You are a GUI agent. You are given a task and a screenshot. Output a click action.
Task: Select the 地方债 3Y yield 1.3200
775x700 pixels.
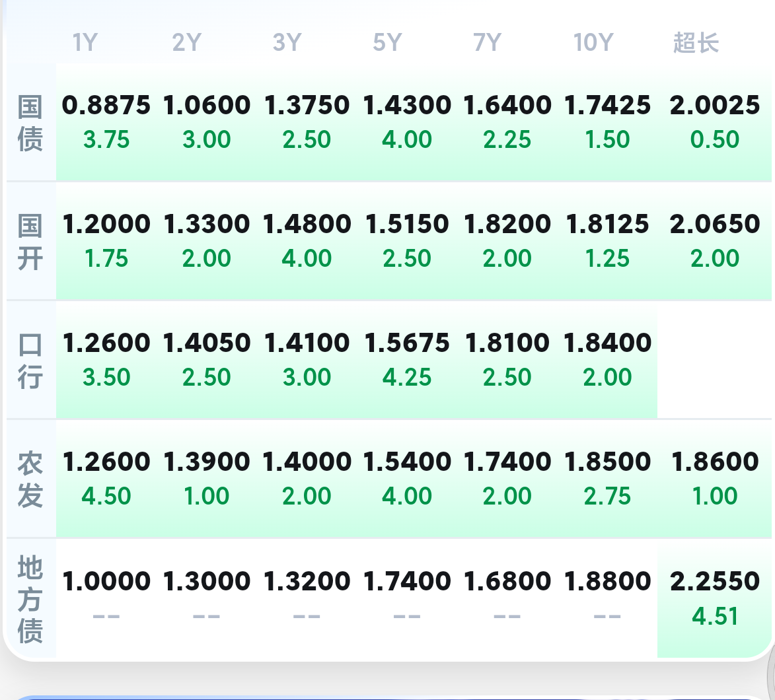point(307,581)
